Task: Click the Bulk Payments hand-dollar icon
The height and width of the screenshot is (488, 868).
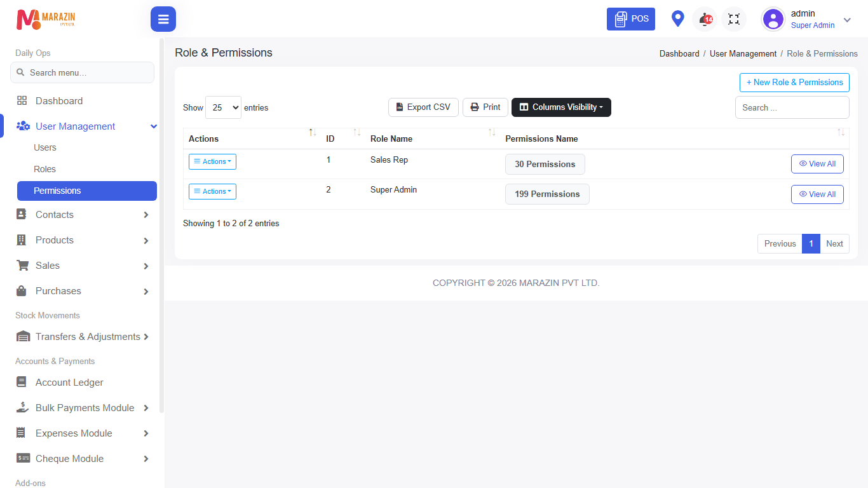Action: tap(23, 408)
